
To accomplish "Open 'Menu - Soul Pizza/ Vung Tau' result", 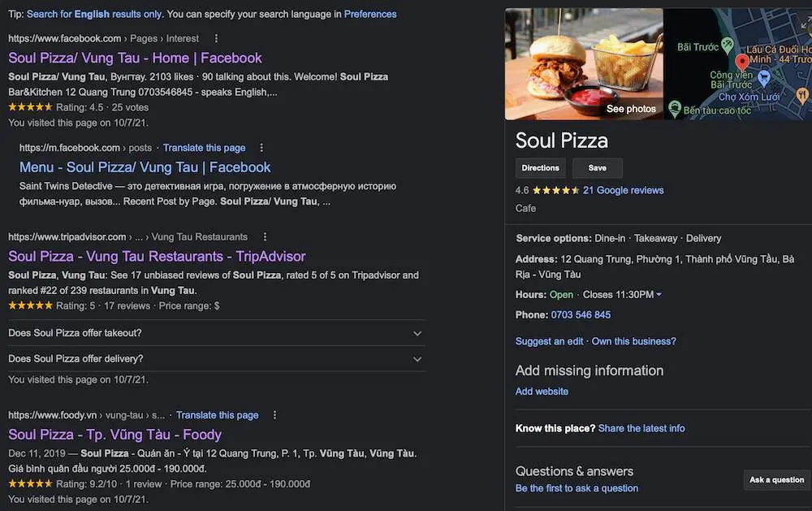I will (x=145, y=167).
